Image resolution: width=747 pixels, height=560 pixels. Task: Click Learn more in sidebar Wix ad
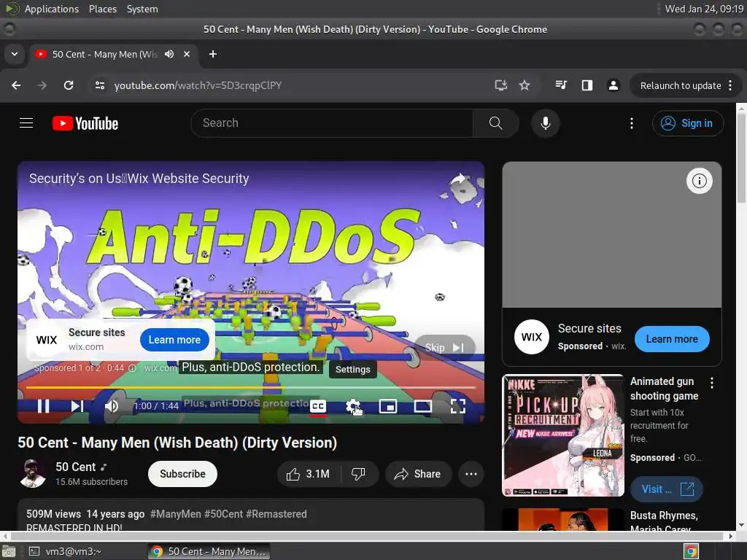(672, 339)
